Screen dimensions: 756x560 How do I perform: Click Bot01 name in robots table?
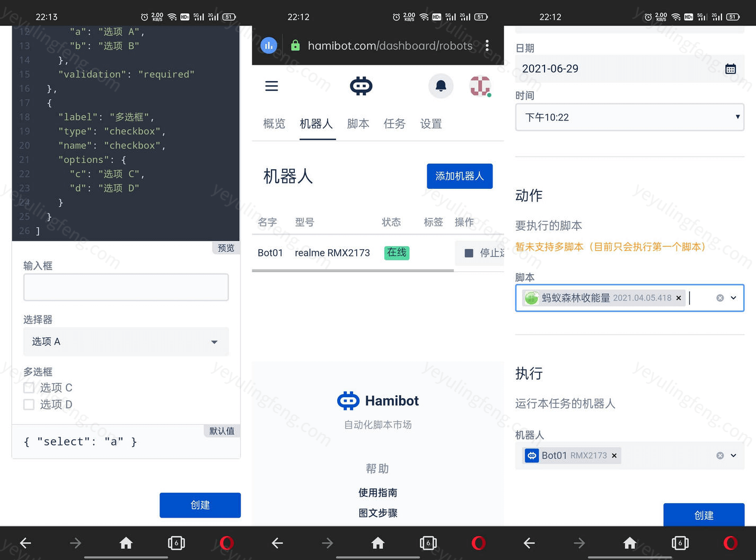270,253
